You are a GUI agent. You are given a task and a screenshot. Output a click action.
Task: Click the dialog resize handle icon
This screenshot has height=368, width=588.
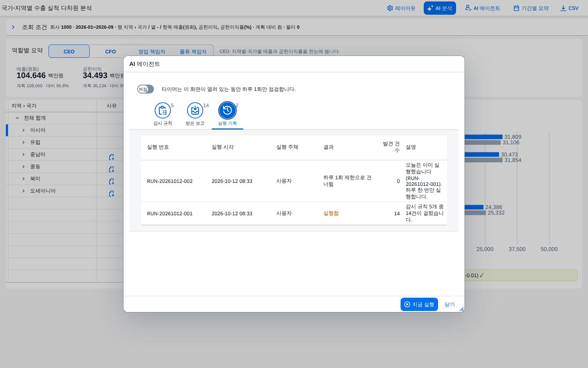(462, 309)
